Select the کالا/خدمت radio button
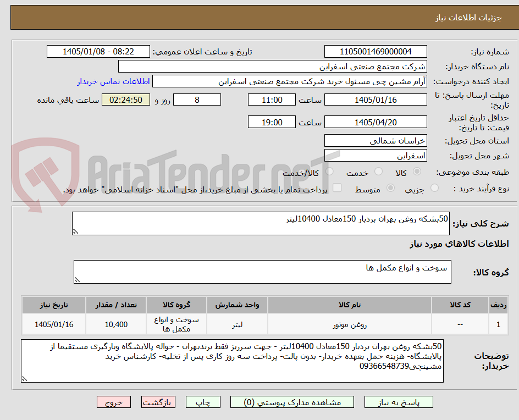The width and height of the screenshot is (519, 420). coord(329,171)
